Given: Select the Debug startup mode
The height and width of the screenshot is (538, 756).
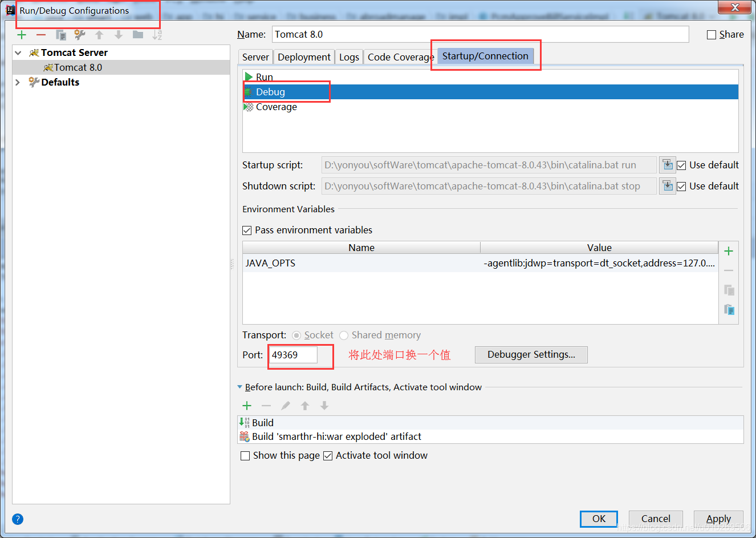Looking at the screenshot, I should click(x=490, y=92).
